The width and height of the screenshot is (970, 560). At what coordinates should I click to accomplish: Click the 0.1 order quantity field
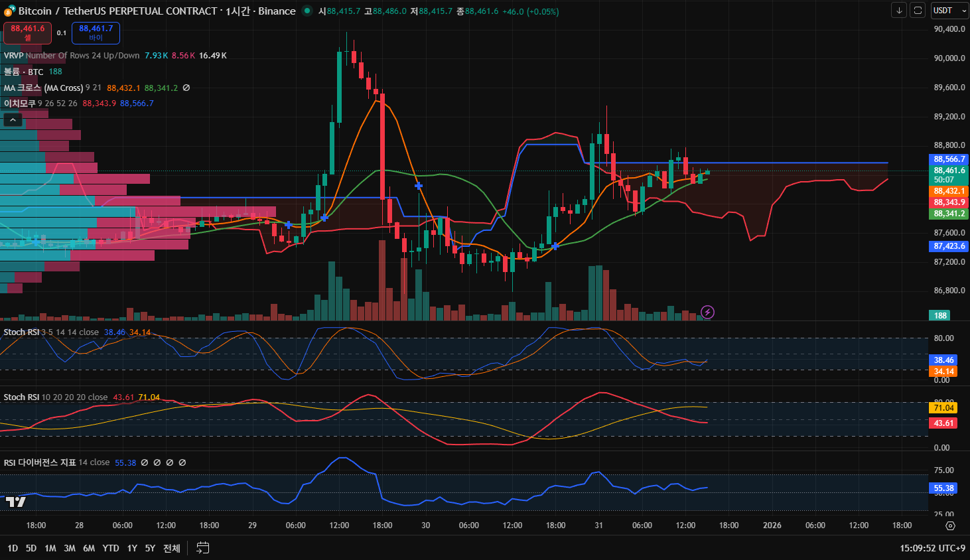click(x=62, y=33)
